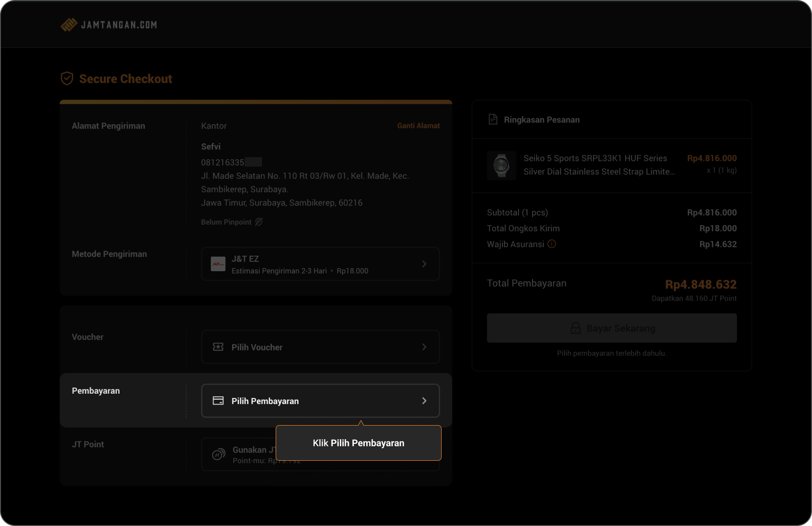Image resolution: width=812 pixels, height=526 pixels.
Task: Click the Subtotal (1 pcs) row label
Action: tap(518, 213)
